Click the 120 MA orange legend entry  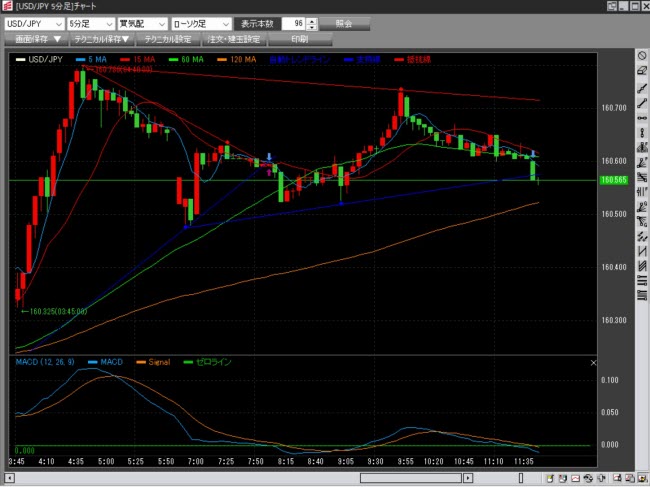pos(237,60)
